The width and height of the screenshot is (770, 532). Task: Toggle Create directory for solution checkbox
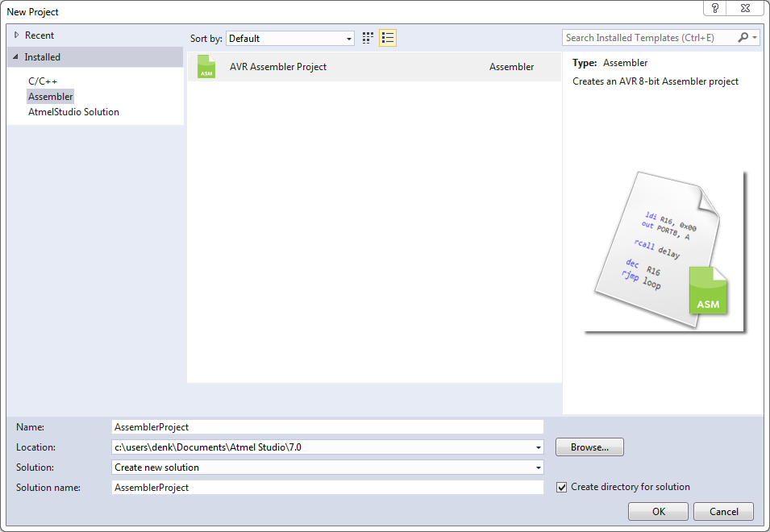point(561,488)
